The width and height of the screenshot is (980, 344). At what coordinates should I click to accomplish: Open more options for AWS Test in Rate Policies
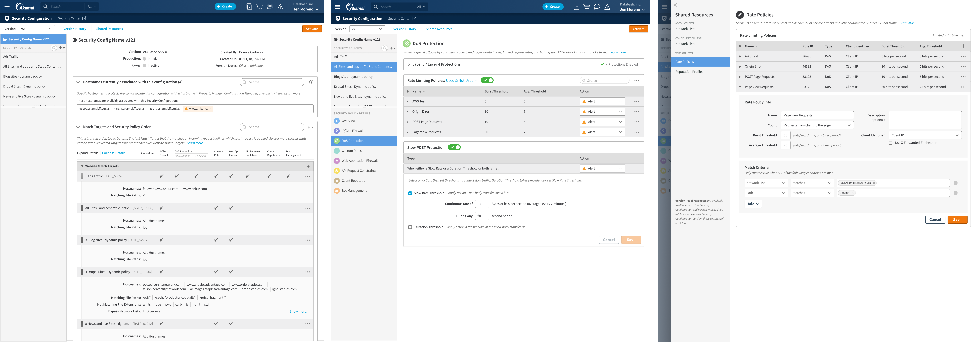[963, 56]
